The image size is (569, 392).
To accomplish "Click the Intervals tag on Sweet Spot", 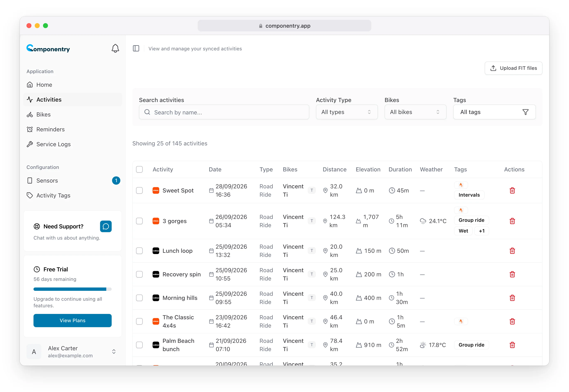I will (x=469, y=195).
